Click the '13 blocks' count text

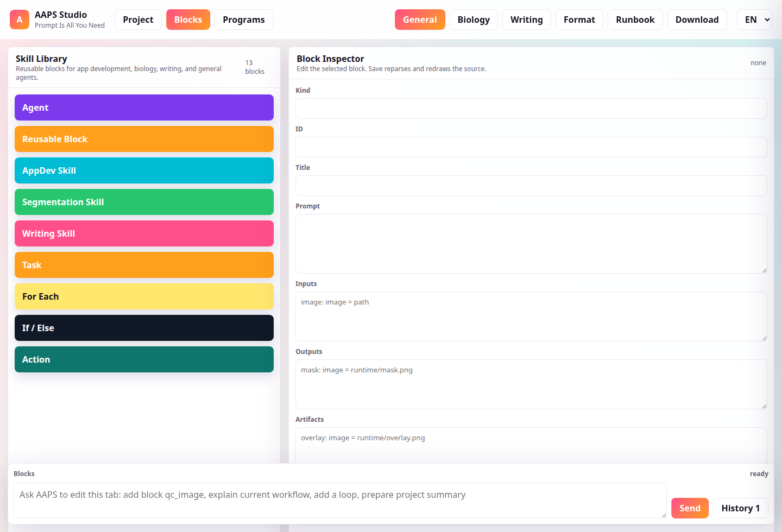[255, 67]
